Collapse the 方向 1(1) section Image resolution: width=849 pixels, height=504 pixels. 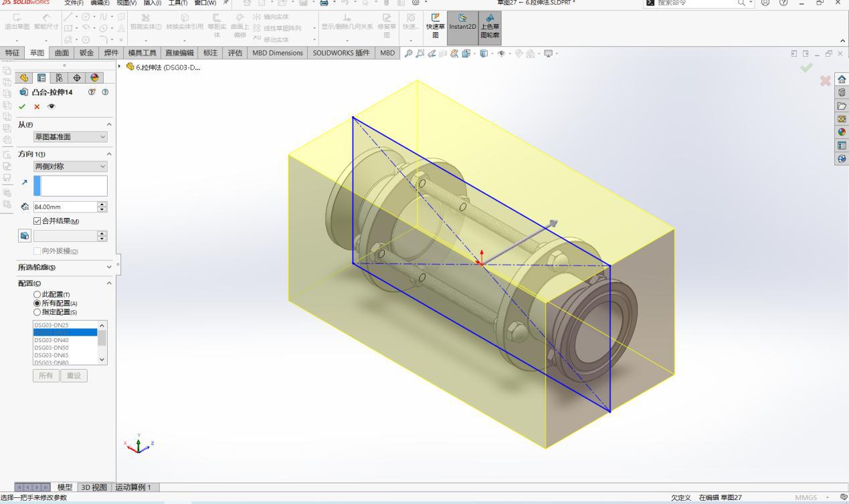click(108, 154)
